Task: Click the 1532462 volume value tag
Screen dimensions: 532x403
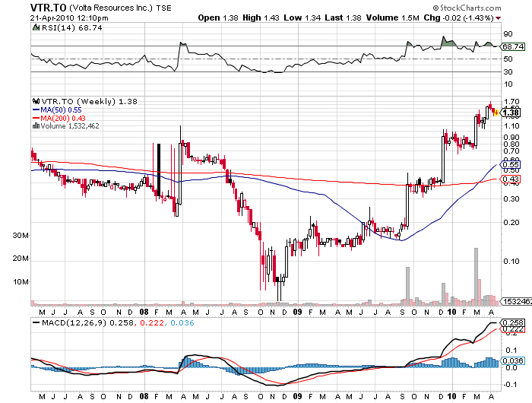Action: (516, 301)
